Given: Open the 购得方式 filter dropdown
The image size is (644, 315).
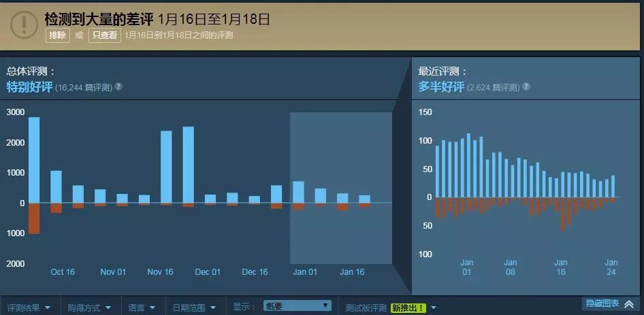Looking at the screenshot, I should tap(89, 308).
